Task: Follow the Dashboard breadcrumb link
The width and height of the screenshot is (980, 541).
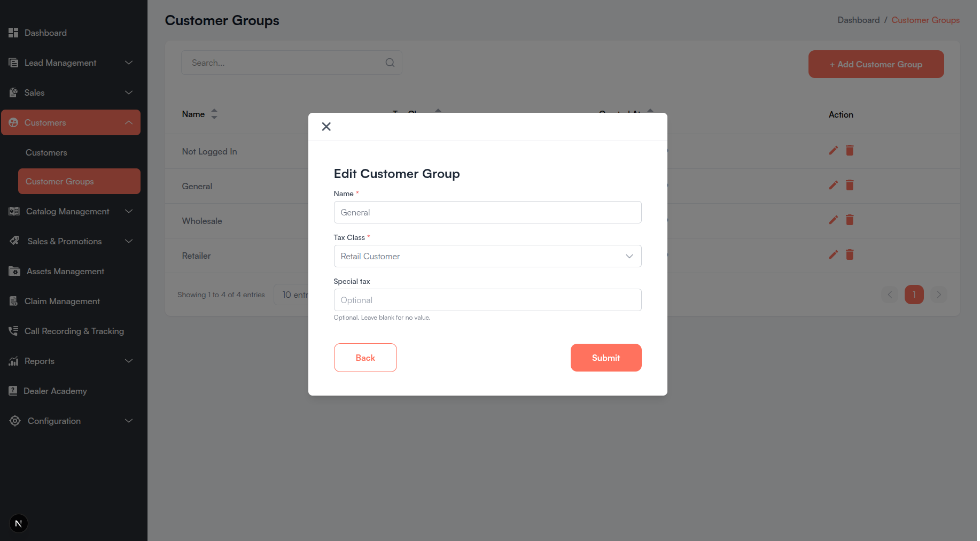Action: (858, 20)
